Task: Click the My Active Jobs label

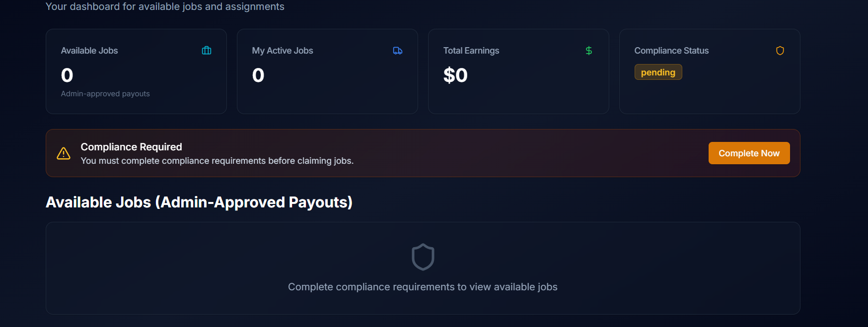Action: pos(283,51)
